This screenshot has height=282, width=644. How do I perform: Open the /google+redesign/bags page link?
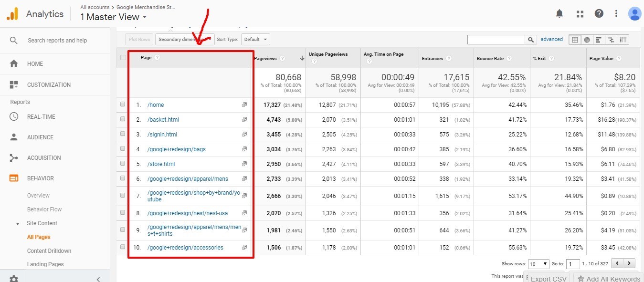point(177,149)
